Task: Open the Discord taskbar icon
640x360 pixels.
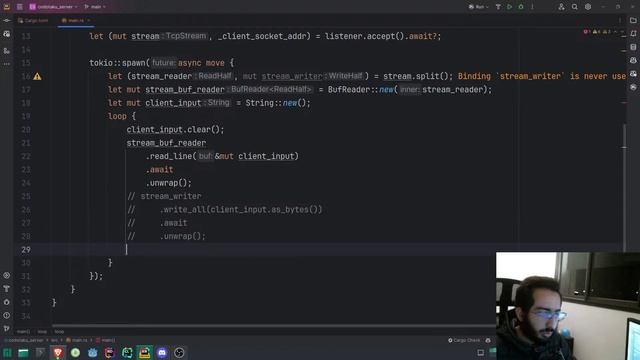Action: pos(162,353)
